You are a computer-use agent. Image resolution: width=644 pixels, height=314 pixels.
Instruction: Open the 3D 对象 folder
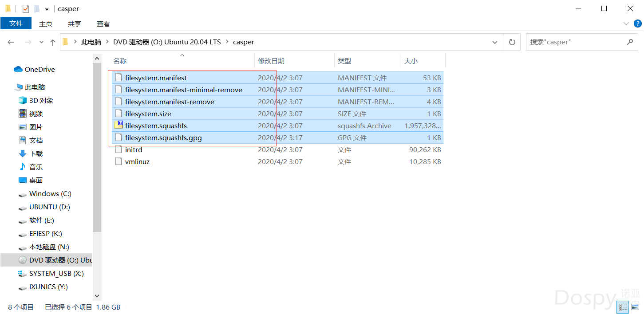pyautogui.click(x=41, y=100)
